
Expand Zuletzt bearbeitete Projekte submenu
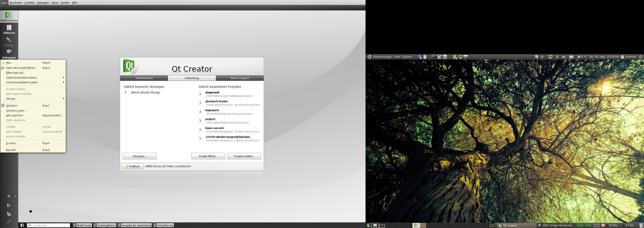coord(33,82)
